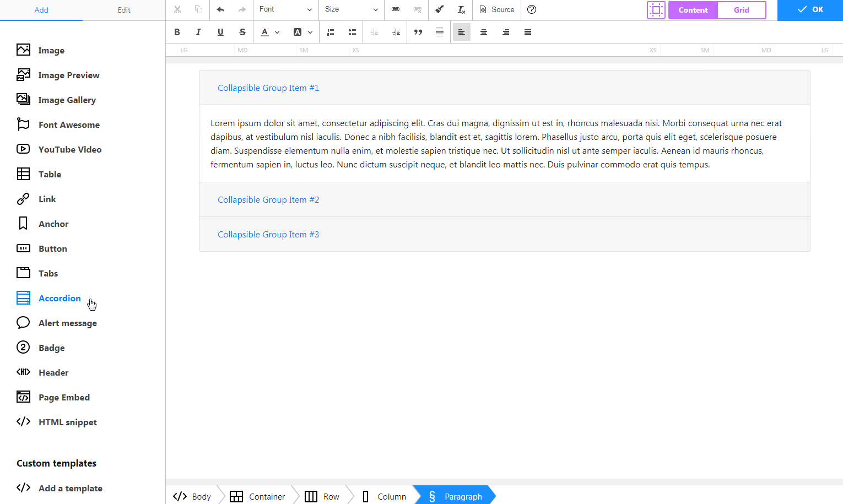843x504 pixels.
Task: Toggle justified text alignment
Action: point(528,32)
